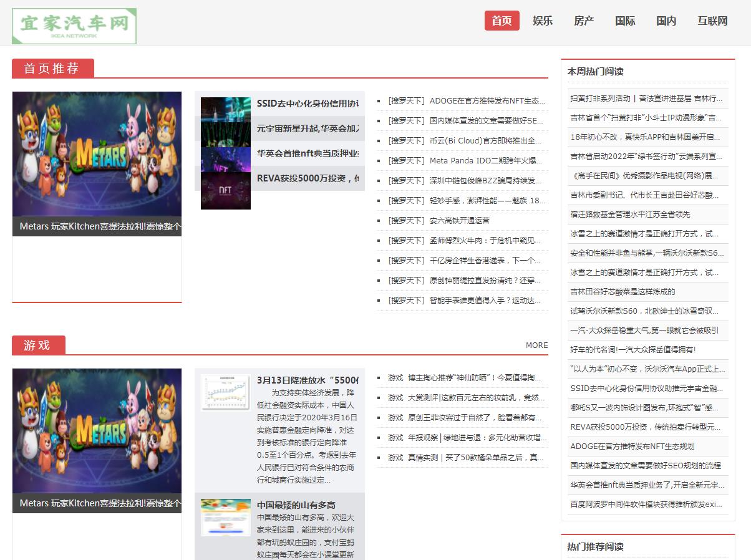The height and width of the screenshot is (560, 751).
Task: Open sidebar article 《高手在民间》优秀摄影作品电视
Action: pos(644,175)
